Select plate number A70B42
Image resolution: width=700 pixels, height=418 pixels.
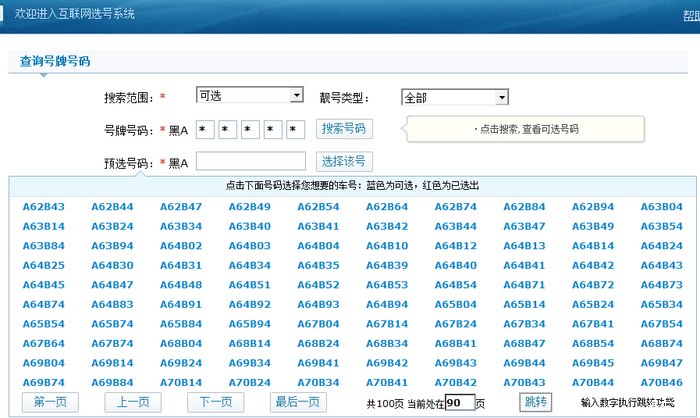(456, 383)
